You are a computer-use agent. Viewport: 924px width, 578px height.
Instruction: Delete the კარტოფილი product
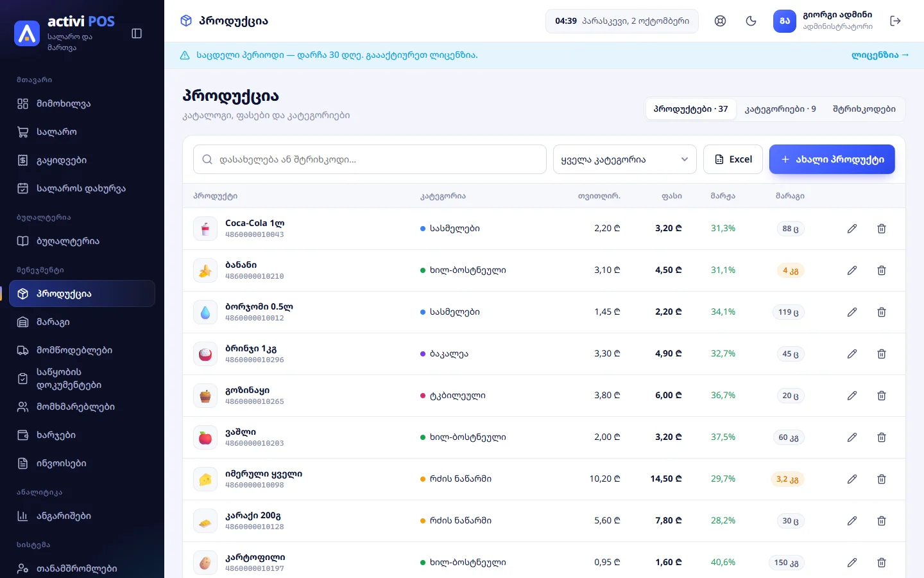[882, 563]
